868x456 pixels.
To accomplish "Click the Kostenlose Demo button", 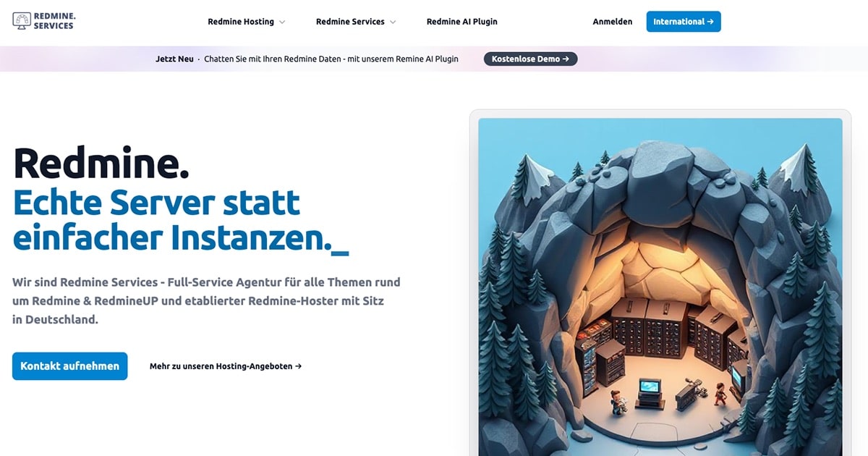I will click(x=530, y=59).
